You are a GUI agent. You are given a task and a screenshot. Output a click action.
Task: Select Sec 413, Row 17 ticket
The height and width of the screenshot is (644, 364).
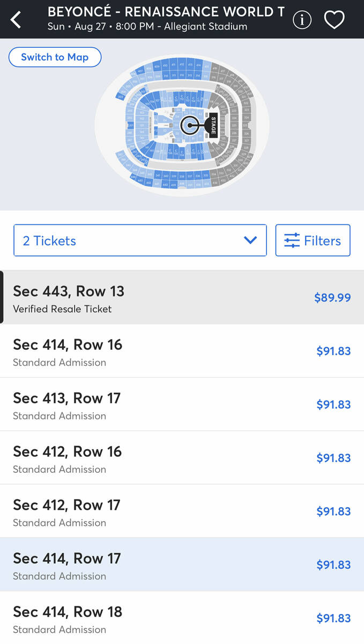tap(161, 404)
